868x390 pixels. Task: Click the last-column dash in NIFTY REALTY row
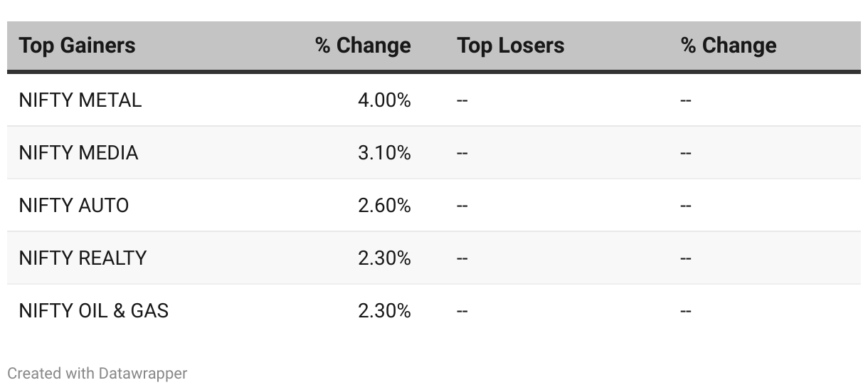(x=686, y=258)
